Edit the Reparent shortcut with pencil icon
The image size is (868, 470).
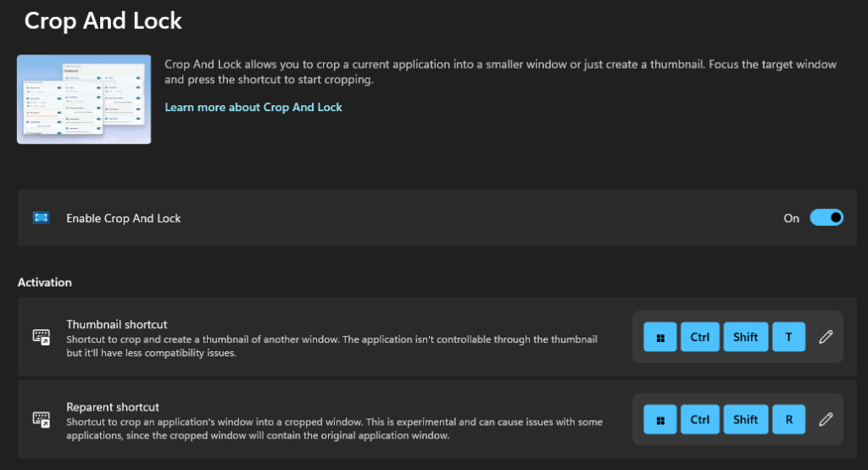coord(826,419)
